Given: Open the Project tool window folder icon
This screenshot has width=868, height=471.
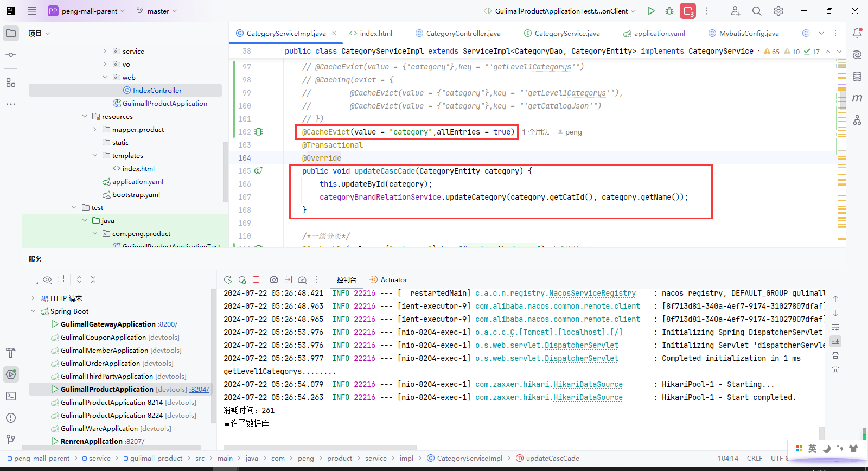Looking at the screenshot, I should pos(11,33).
